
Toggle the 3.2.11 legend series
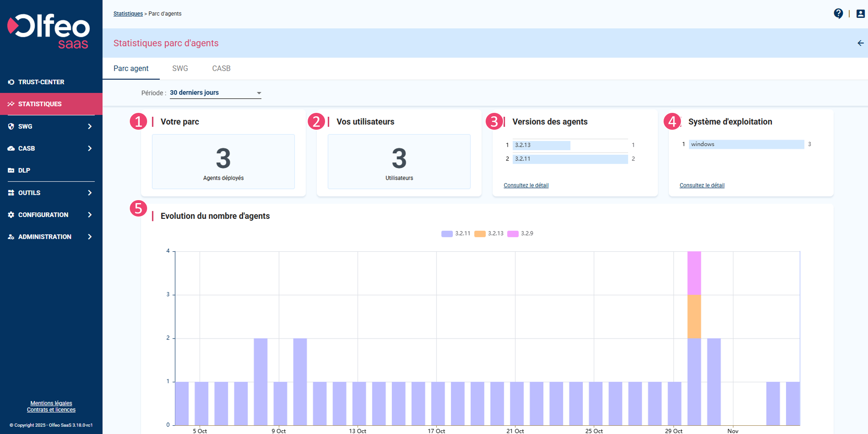pos(456,233)
